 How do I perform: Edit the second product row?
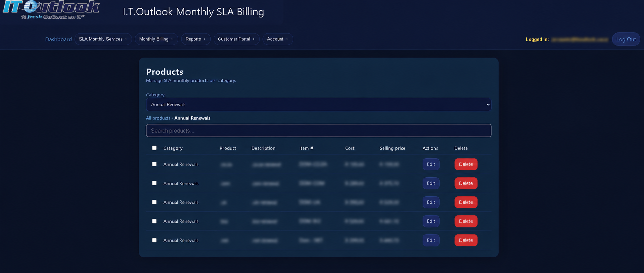[431, 183]
